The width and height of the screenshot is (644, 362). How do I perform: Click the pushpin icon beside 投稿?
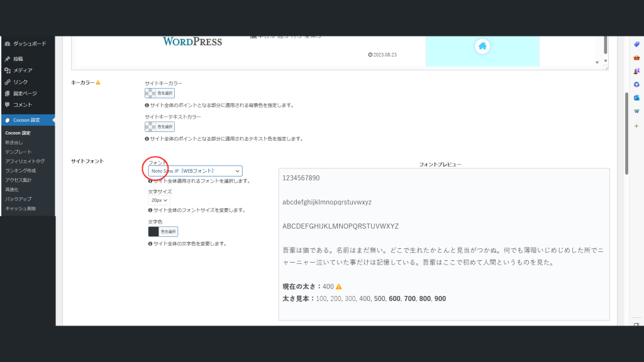8,58
